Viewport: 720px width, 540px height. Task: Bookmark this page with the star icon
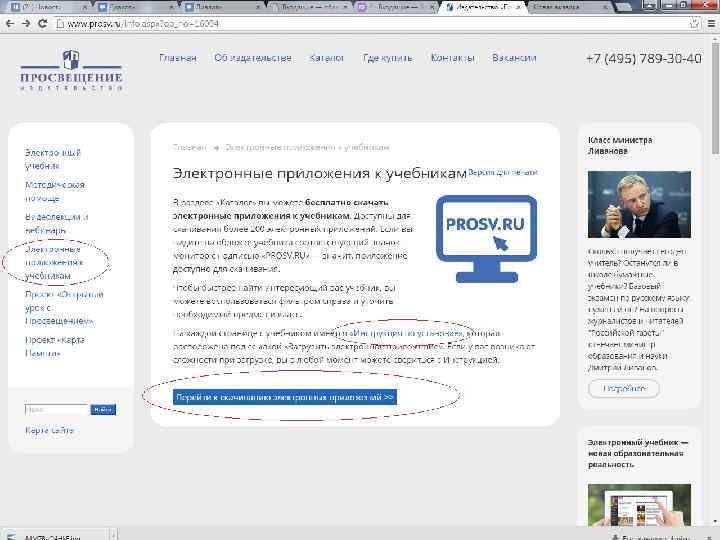[695, 23]
